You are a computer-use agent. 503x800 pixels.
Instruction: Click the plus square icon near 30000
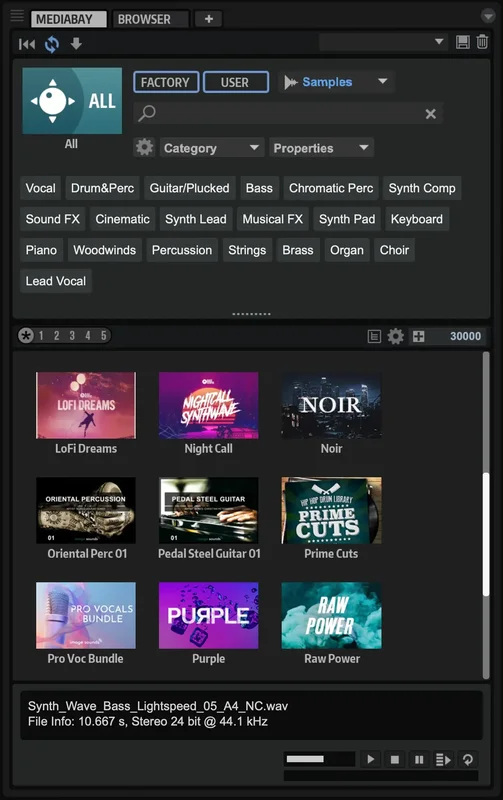click(418, 336)
